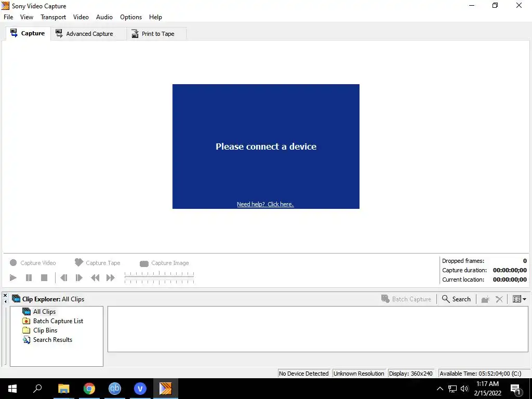Screen dimensions: 532x399
Task: Open the View menu
Action: (26, 17)
